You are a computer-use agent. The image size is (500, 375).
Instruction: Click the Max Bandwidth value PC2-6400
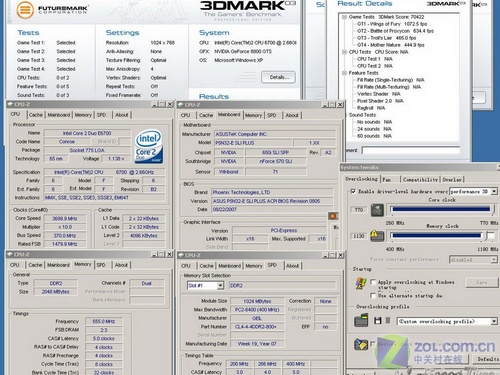(x=257, y=310)
